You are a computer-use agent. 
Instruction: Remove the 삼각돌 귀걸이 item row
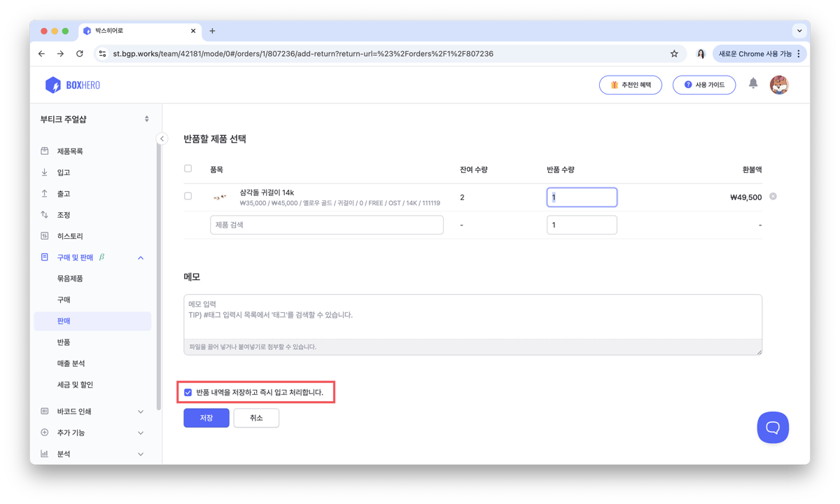click(x=773, y=197)
